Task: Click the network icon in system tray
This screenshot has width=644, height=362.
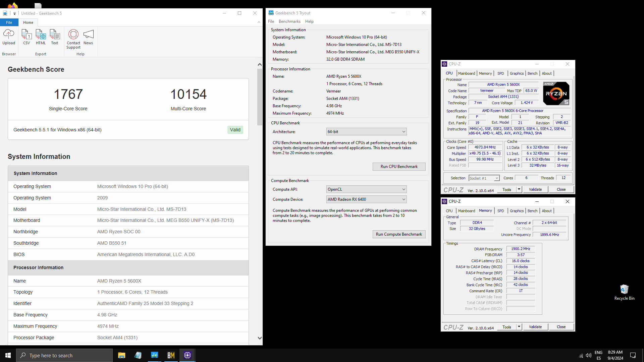Action: [x=581, y=355]
